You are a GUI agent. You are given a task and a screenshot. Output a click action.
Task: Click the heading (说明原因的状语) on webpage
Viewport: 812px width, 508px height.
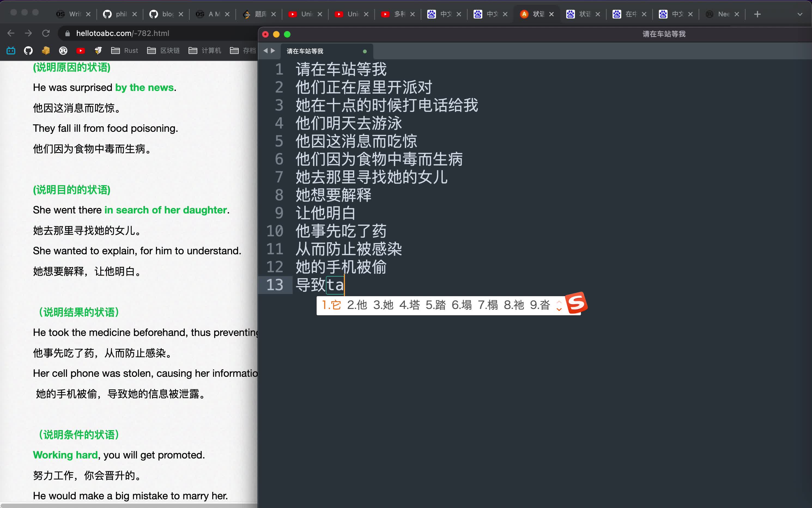[x=72, y=67]
